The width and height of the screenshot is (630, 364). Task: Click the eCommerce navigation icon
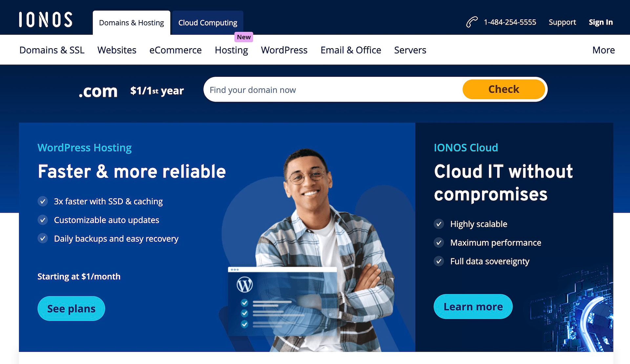(x=175, y=50)
